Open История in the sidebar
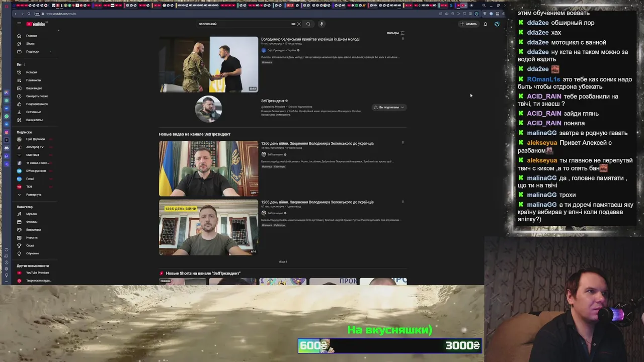The height and width of the screenshot is (362, 644). pyautogui.click(x=32, y=72)
